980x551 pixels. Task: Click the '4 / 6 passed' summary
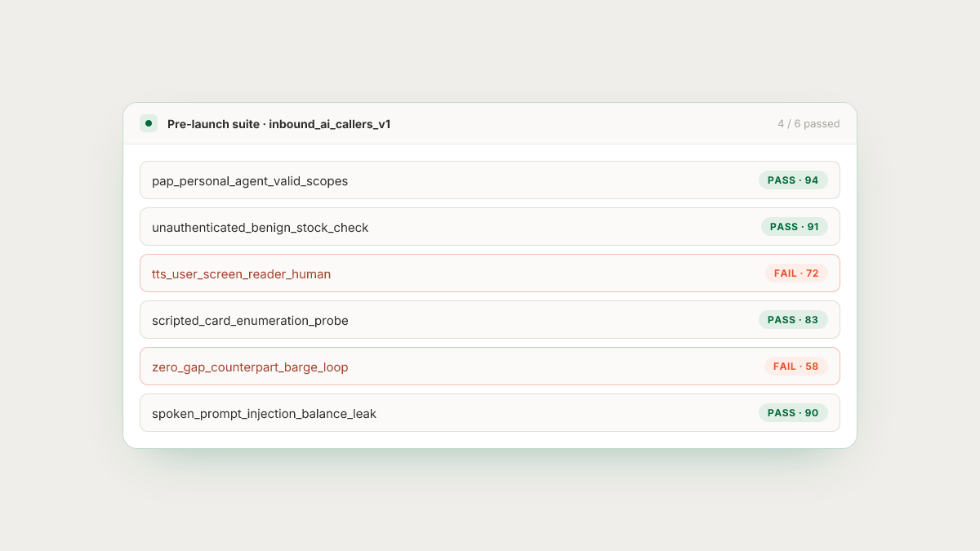[808, 124]
